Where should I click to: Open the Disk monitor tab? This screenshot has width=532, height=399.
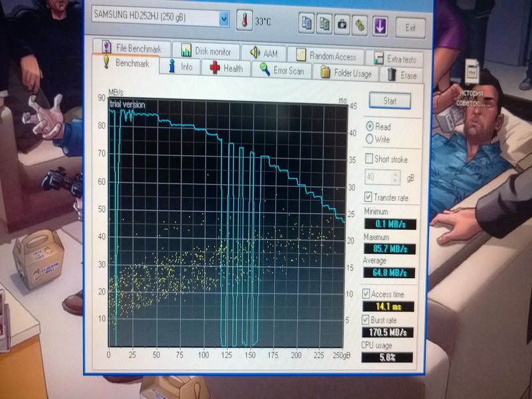click(x=206, y=51)
